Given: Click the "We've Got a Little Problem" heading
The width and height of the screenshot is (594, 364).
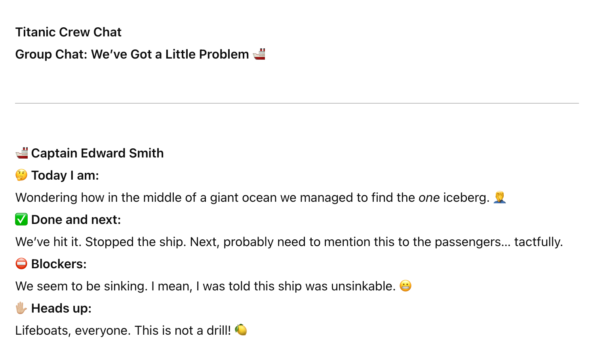Looking at the screenshot, I should (x=170, y=54).
